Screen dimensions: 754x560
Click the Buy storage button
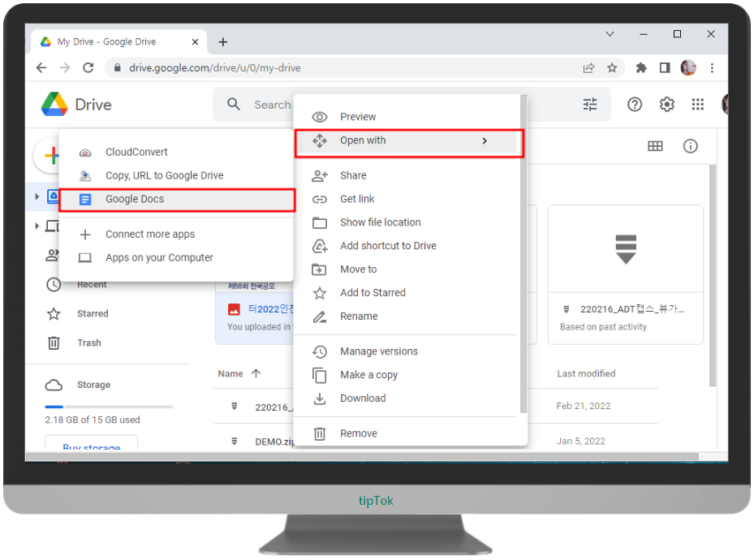[92, 443]
